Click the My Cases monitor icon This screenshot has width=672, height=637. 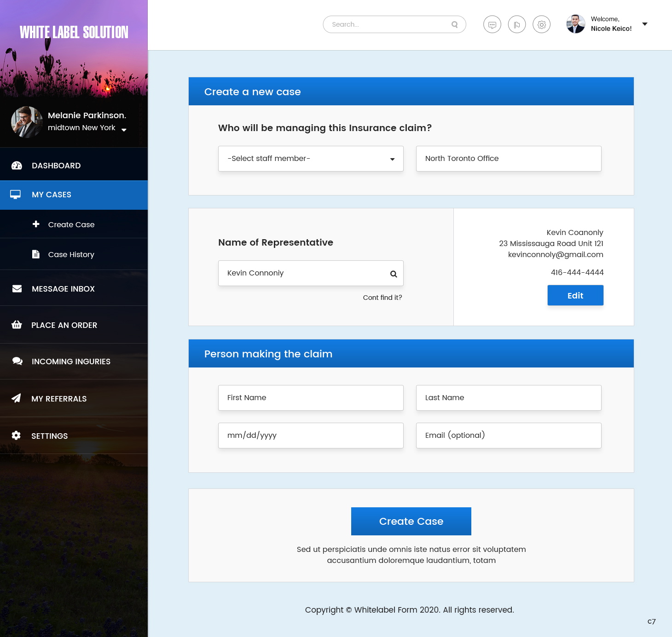pos(16,195)
